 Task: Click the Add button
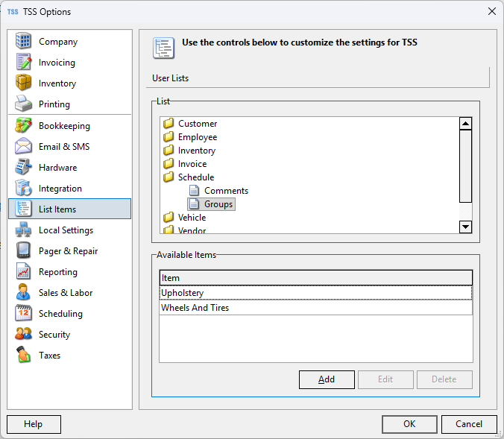327,379
